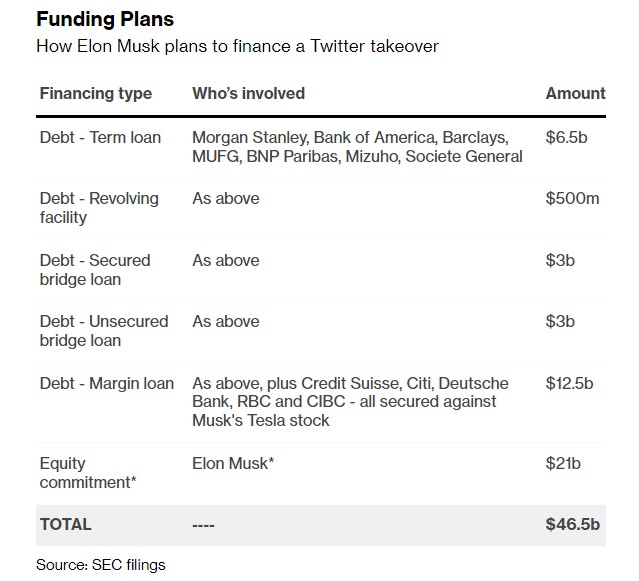Click the $46.5b total amount
639x581 pixels.
573,524
